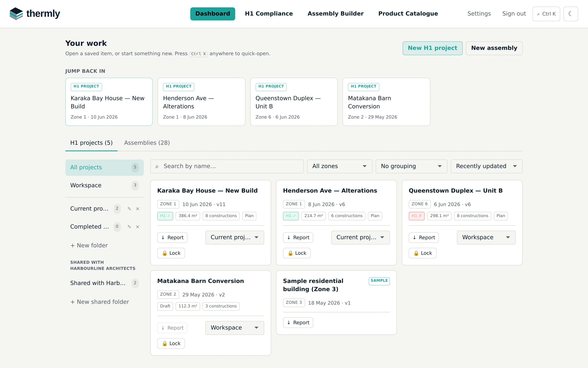Click '214.7 m²' on Henderson Ave card
This screenshot has height=368, width=588.
pos(313,216)
